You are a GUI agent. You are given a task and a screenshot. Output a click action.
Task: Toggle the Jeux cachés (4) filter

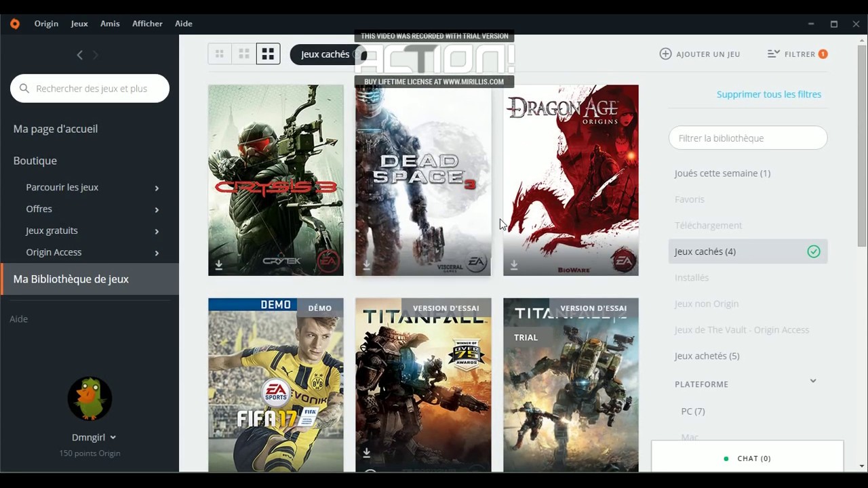pos(748,251)
